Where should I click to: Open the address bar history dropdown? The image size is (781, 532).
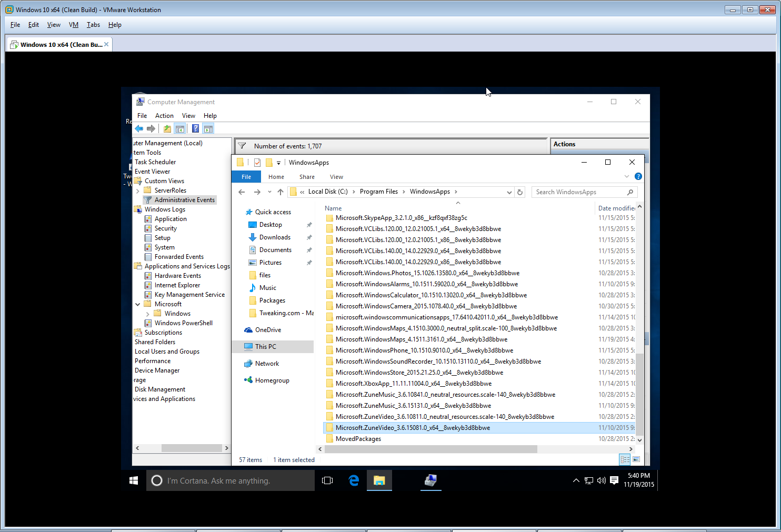(509, 192)
